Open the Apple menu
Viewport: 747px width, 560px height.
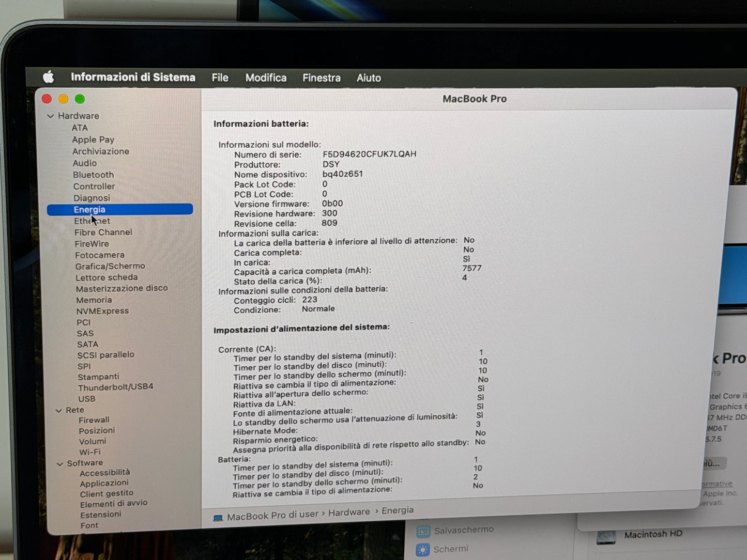point(49,77)
